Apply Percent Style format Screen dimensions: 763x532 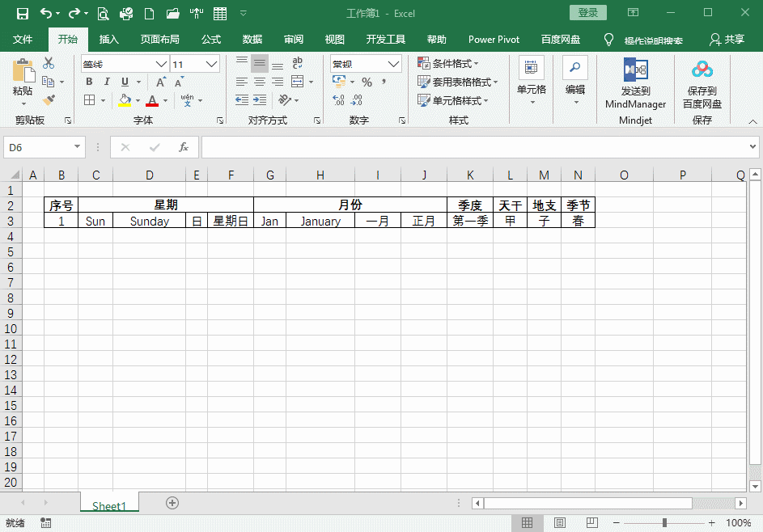tap(367, 82)
